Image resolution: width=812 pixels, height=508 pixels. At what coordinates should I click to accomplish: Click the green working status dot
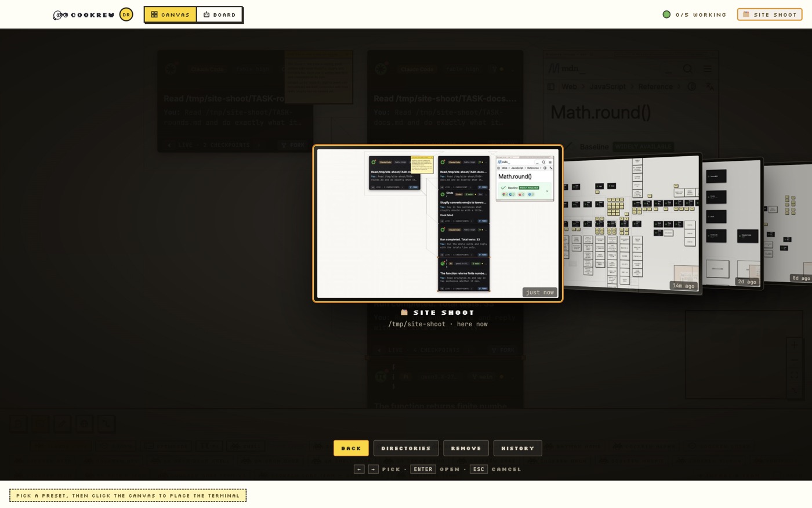(x=666, y=15)
